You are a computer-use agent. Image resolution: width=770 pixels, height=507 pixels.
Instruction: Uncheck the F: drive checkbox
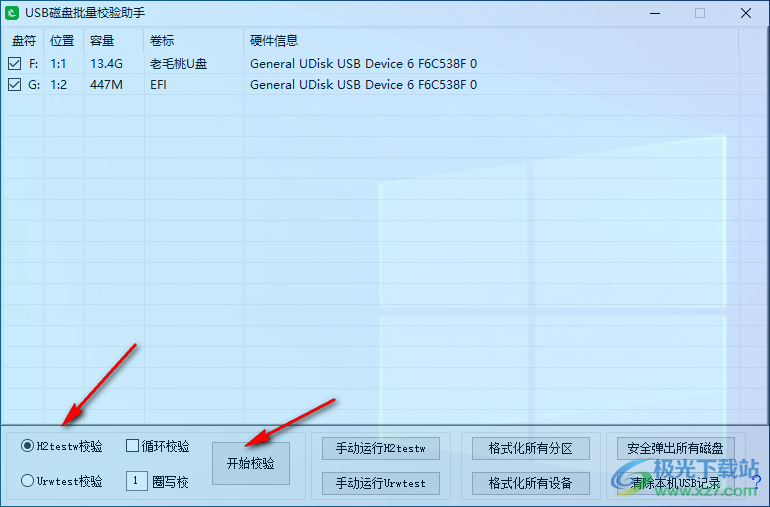(x=15, y=63)
